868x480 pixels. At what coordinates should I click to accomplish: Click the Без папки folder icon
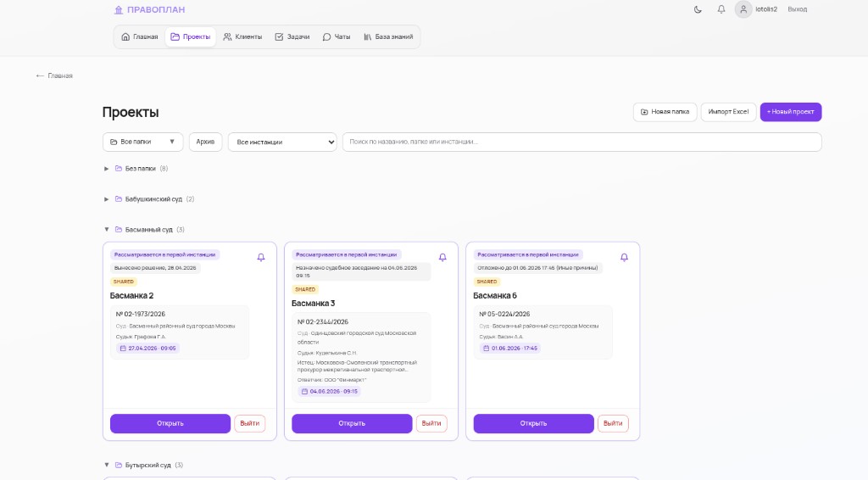click(119, 168)
